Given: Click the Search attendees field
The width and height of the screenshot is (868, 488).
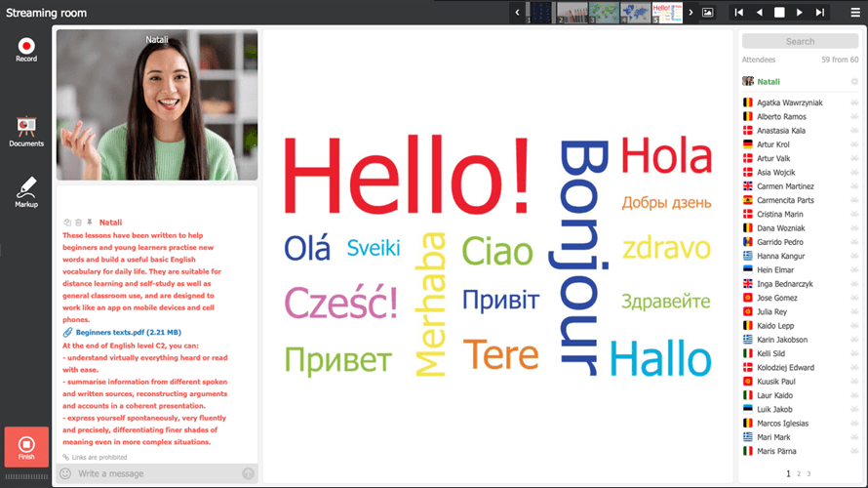Looking at the screenshot, I should tap(800, 42).
